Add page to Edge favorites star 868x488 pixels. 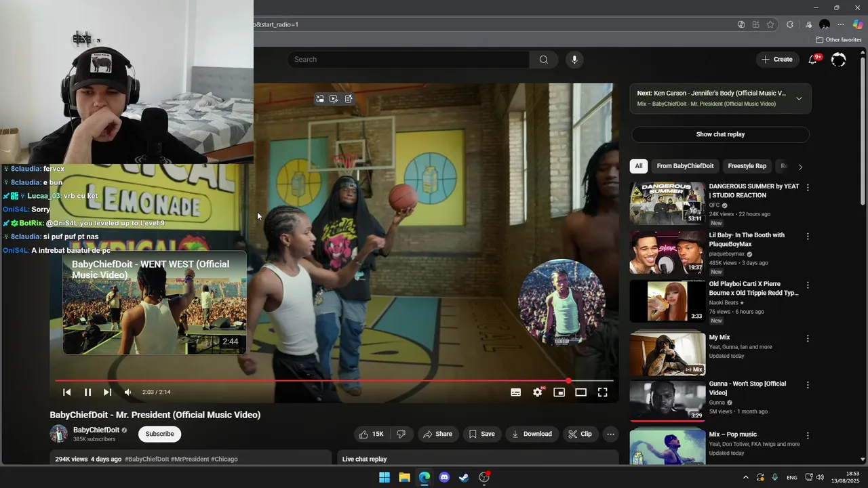tap(770, 24)
